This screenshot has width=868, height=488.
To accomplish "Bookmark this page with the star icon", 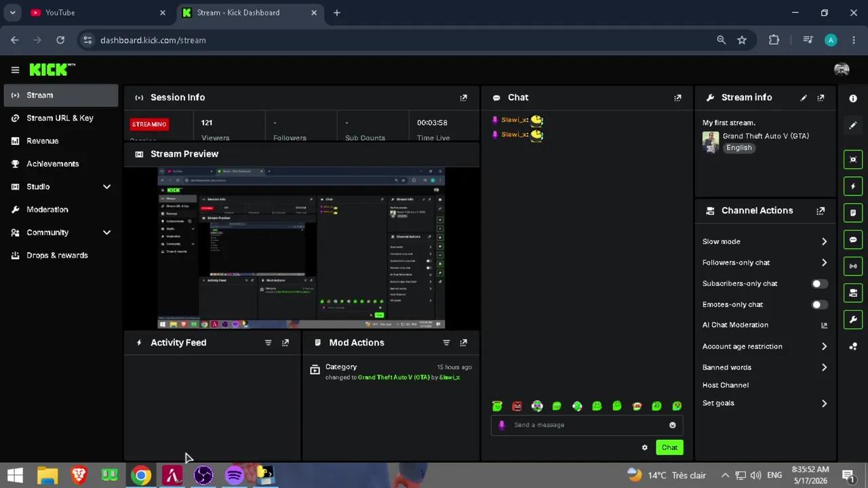I will point(742,40).
